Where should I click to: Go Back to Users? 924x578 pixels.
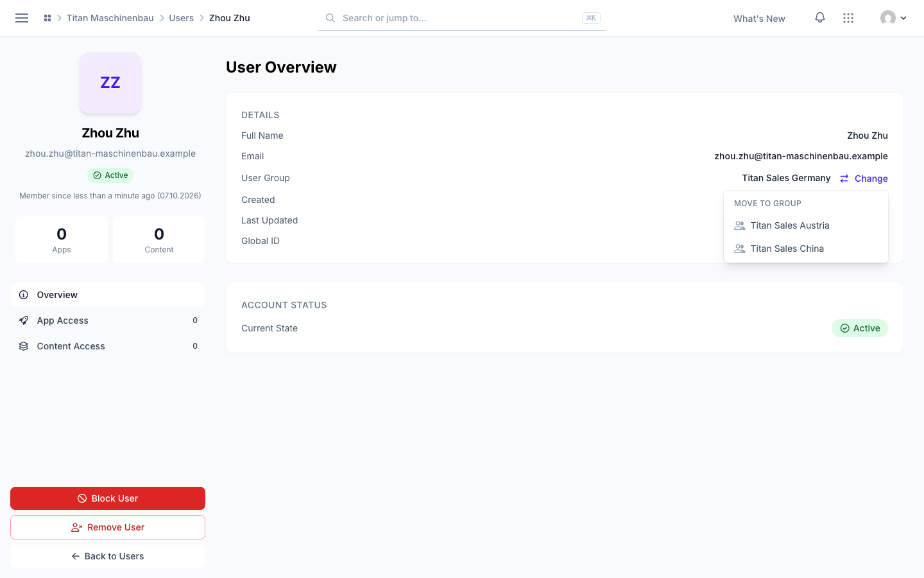[x=108, y=556]
